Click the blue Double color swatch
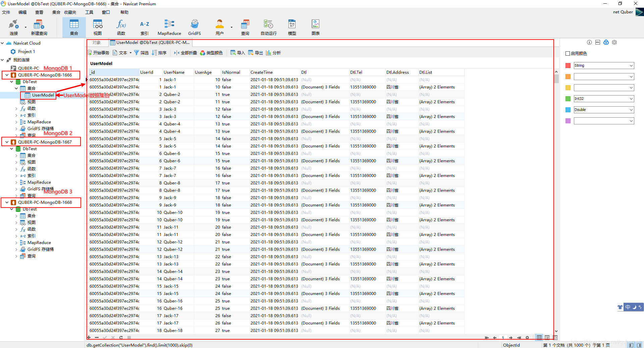The image size is (644, 348). [x=568, y=110]
